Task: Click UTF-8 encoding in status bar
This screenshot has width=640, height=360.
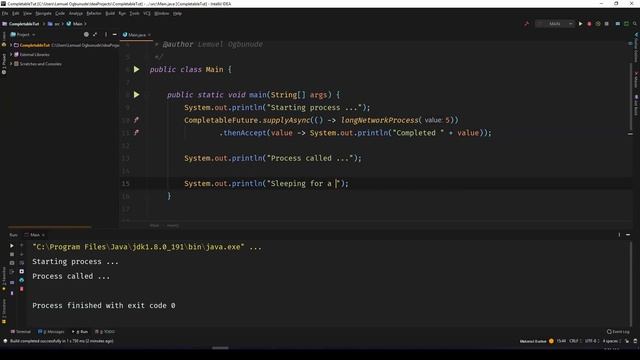Action: pos(591,341)
